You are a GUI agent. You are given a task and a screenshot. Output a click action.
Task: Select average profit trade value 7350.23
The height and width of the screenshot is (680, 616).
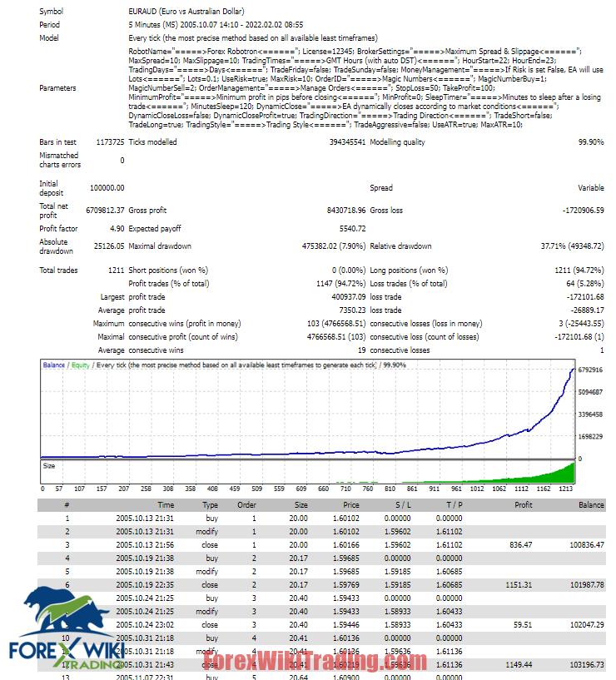click(x=352, y=310)
